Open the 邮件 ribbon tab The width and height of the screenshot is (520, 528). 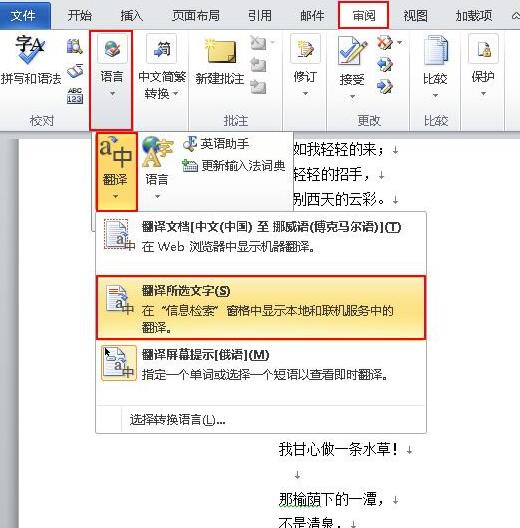312,15
